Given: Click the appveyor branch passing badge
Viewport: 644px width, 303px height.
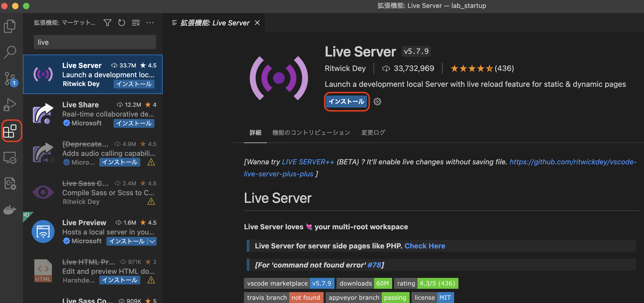Looking at the screenshot, I should tap(368, 298).
